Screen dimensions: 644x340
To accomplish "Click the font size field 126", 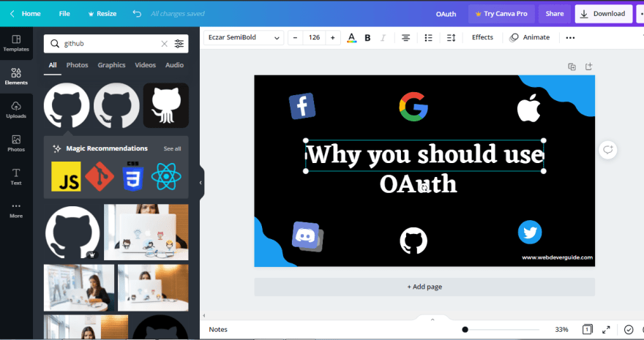I will 314,38.
